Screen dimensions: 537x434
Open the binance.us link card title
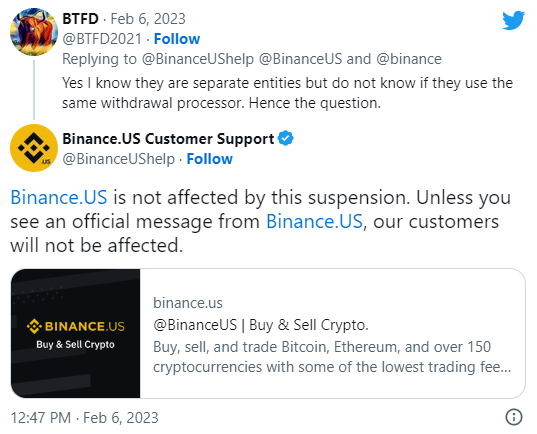[261, 325]
